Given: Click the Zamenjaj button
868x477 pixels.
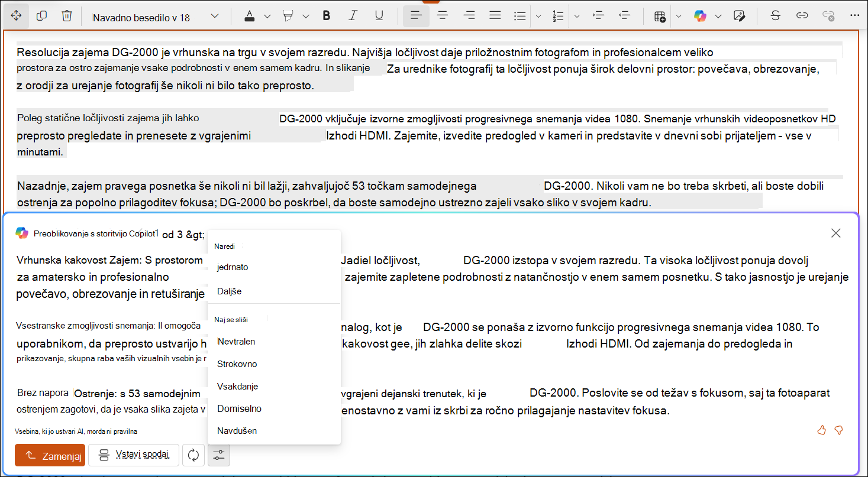Looking at the screenshot, I should (50, 455).
